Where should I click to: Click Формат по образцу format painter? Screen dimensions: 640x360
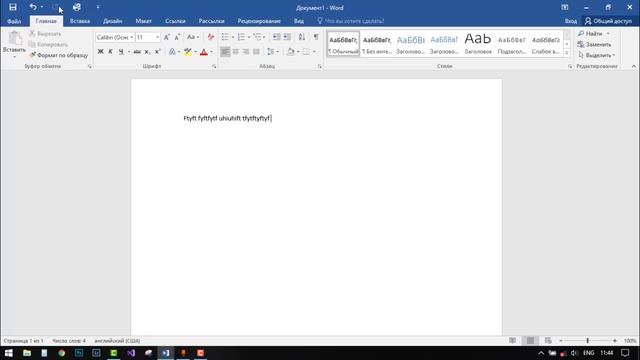(58, 55)
